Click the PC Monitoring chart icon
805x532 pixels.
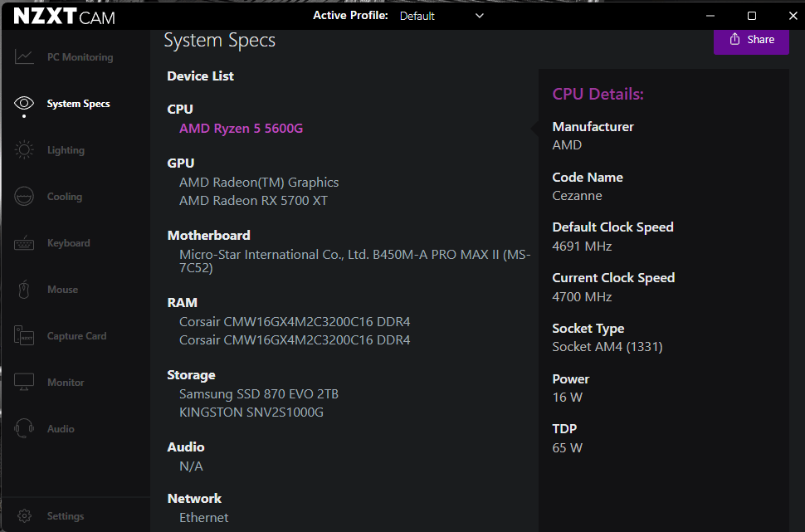coord(24,57)
